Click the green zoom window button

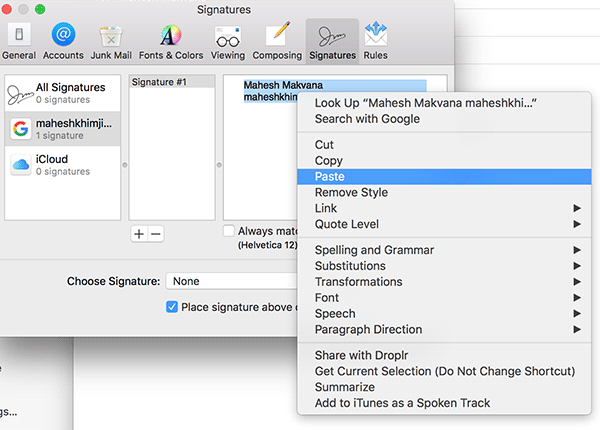40,9
